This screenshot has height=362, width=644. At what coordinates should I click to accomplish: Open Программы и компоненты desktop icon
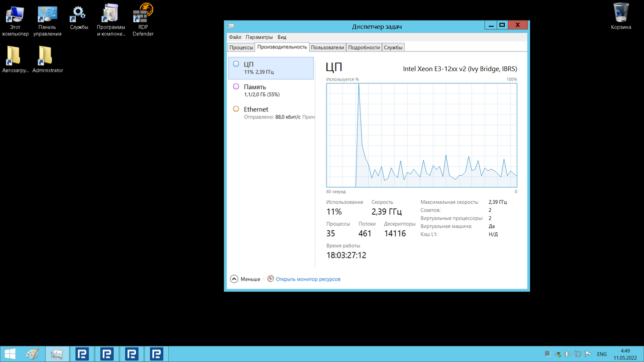(x=111, y=20)
